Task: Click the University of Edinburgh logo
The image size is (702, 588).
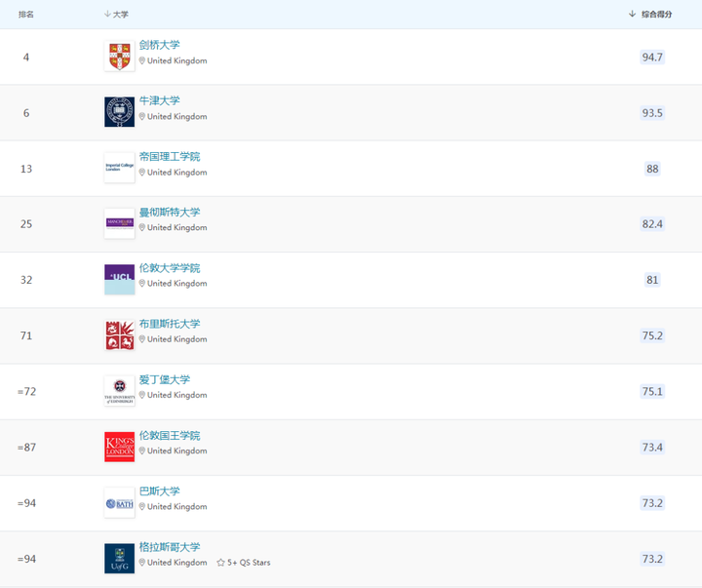Action: pyautogui.click(x=120, y=391)
